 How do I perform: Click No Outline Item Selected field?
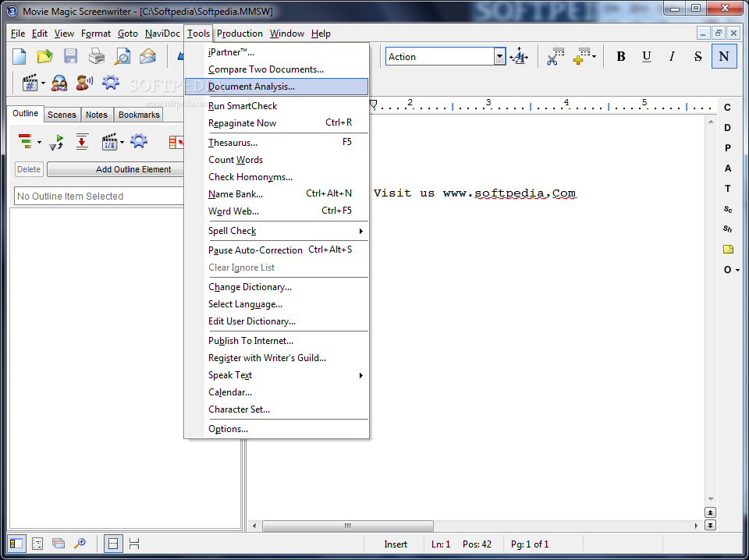click(99, 197)
